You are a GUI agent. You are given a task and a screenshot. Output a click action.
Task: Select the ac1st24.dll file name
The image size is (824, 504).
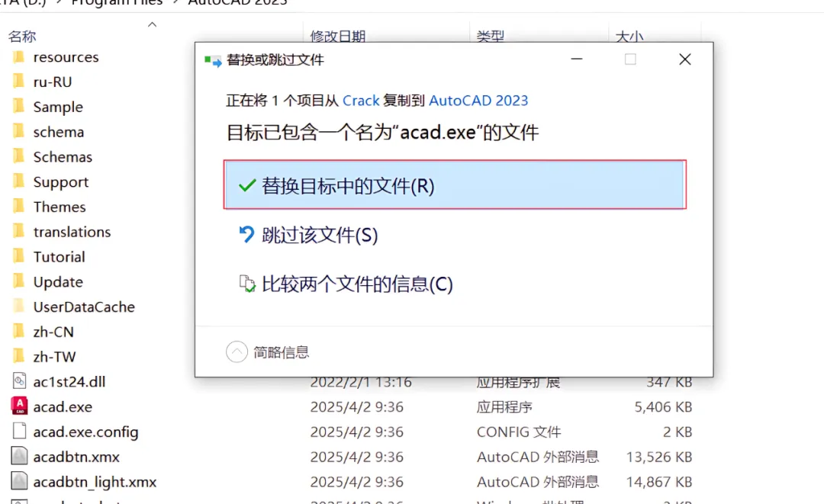69,382
